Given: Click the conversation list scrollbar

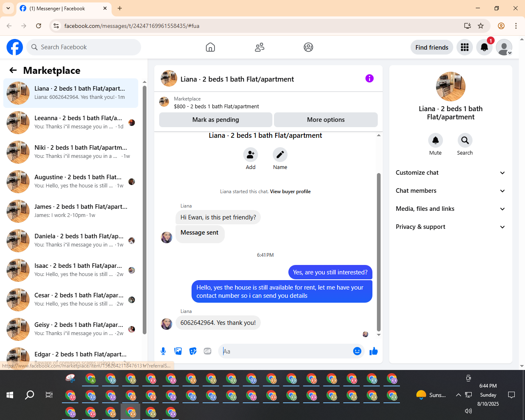Looking at the screenshot, I should pyautogui.click(x=144, y=209).
